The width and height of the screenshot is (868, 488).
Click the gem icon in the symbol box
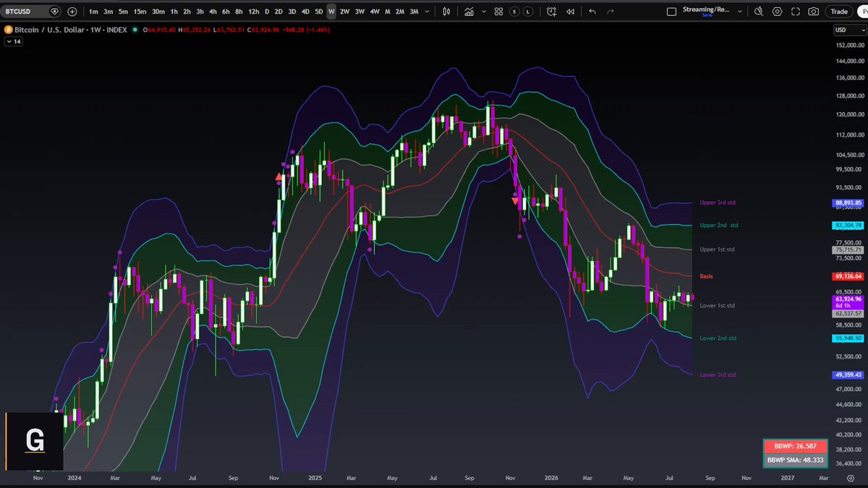[55, 12]
